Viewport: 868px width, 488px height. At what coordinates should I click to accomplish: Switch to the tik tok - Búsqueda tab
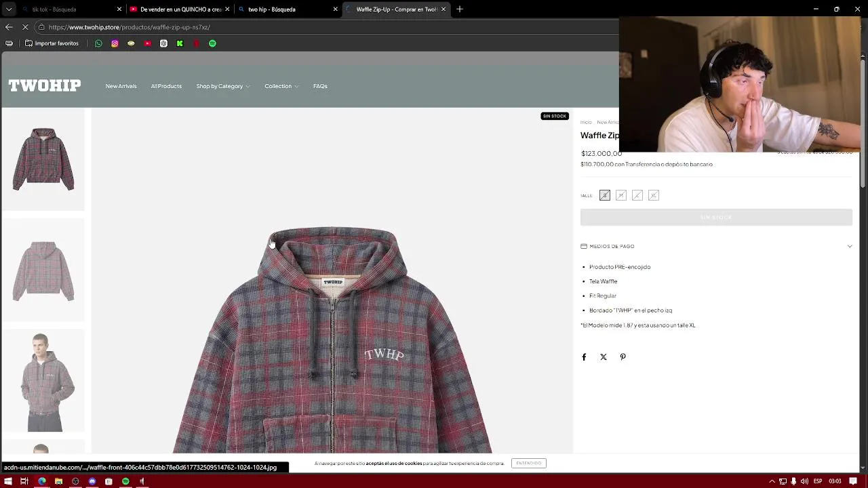coord(71,9)
